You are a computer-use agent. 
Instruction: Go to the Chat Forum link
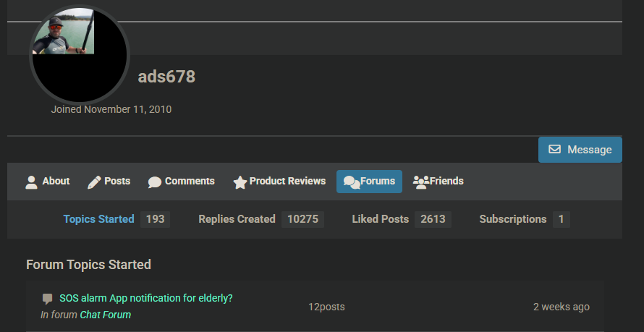click(x=105, y=315)
